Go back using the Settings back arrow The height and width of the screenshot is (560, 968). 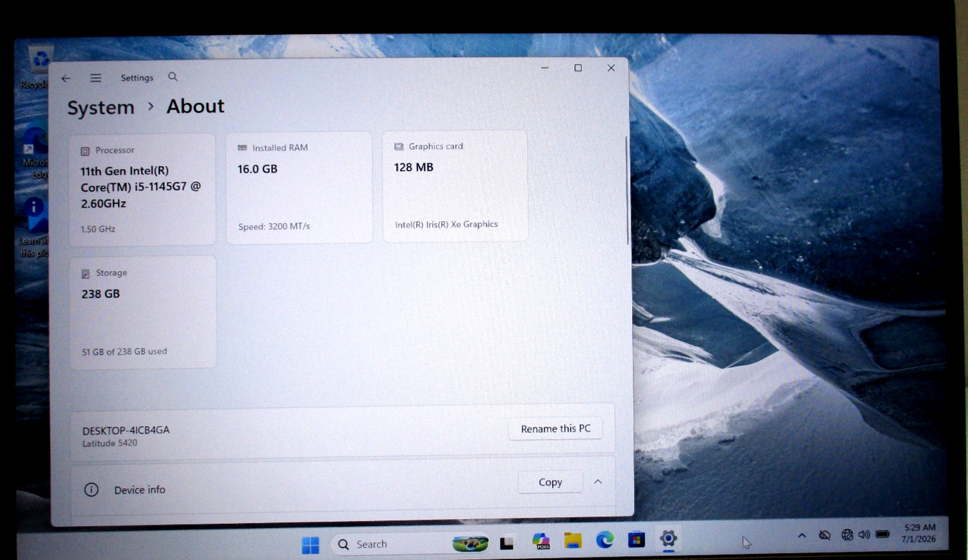point(66,78)
